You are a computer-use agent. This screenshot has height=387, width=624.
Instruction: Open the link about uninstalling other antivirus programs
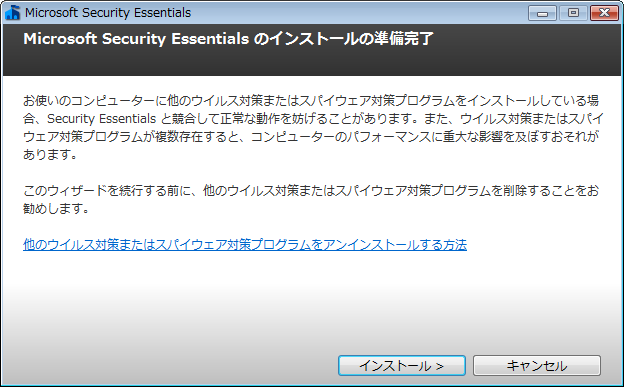click(245, 244)
